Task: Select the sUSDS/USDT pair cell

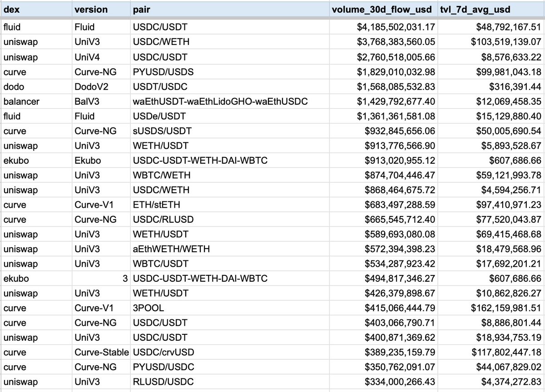Action: click(230, 131)
